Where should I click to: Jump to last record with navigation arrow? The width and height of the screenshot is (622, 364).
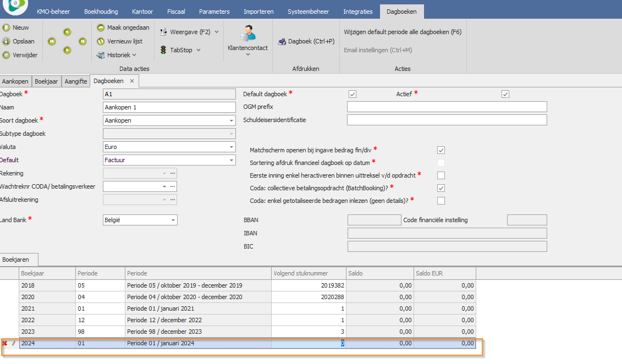[82, 41]
